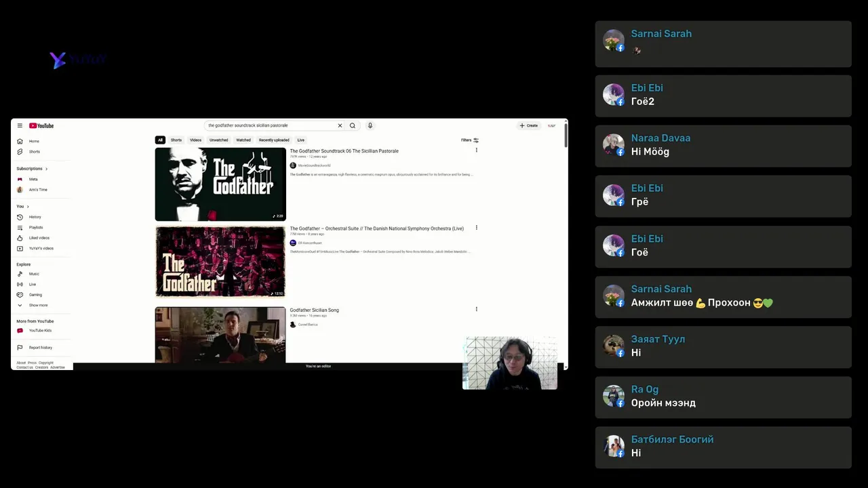
Task: Clear the search text with the X icon
Action: click(340, 125)
